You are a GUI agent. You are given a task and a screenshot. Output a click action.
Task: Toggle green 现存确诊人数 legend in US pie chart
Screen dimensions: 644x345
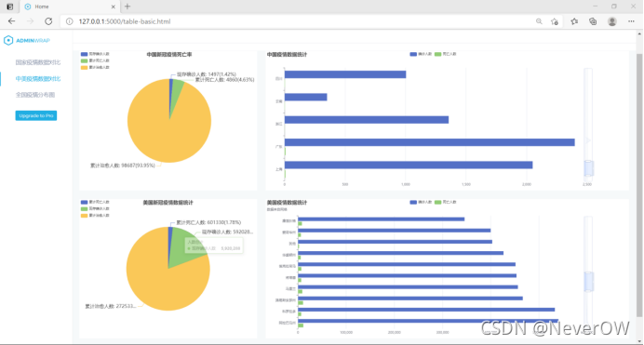click(95, 209)
